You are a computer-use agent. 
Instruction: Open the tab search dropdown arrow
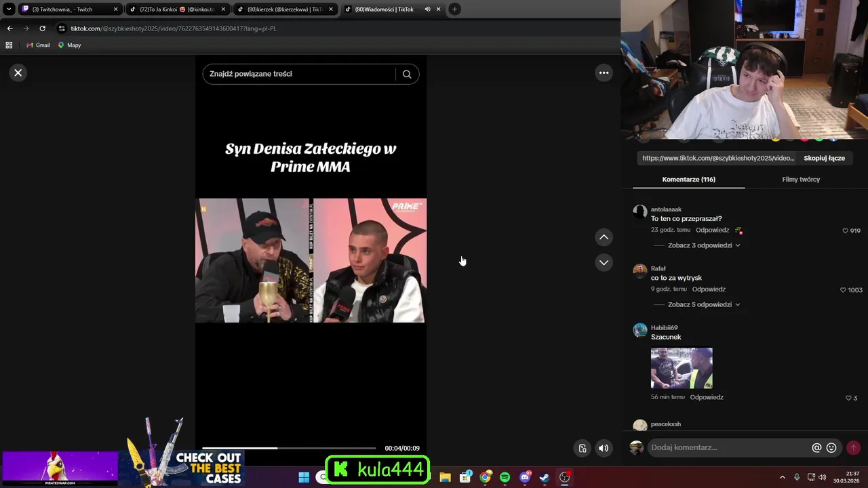[9, 9]
